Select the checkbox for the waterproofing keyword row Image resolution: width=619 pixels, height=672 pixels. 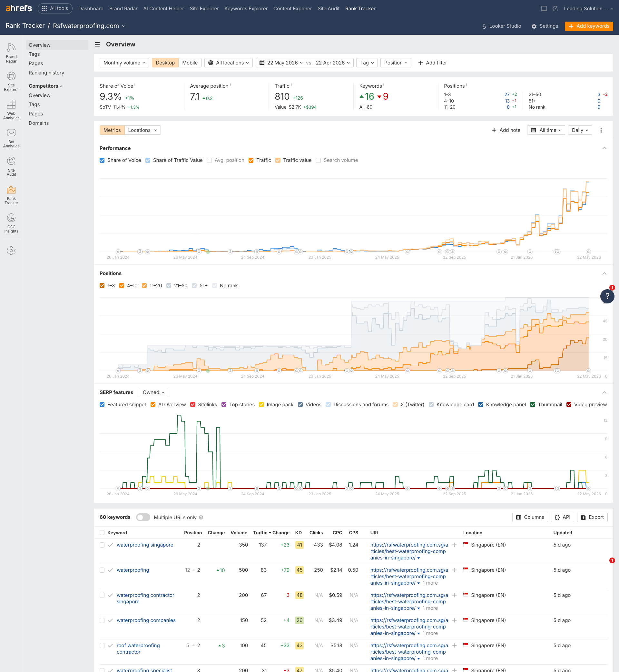tap(102, 570)
